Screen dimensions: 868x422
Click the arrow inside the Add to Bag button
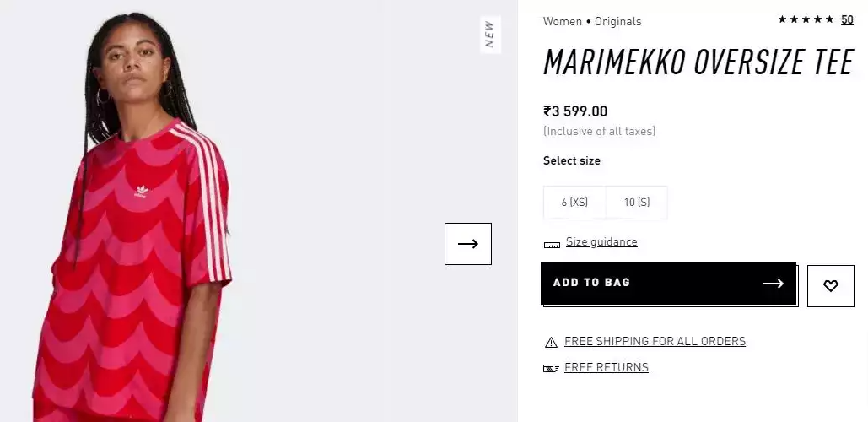[x=774, y=284]
